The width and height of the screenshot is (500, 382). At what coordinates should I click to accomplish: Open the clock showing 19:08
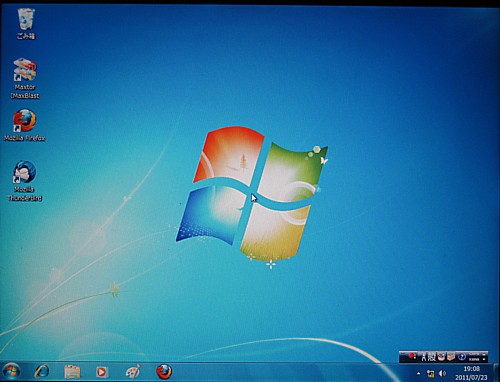coord(471,373)
